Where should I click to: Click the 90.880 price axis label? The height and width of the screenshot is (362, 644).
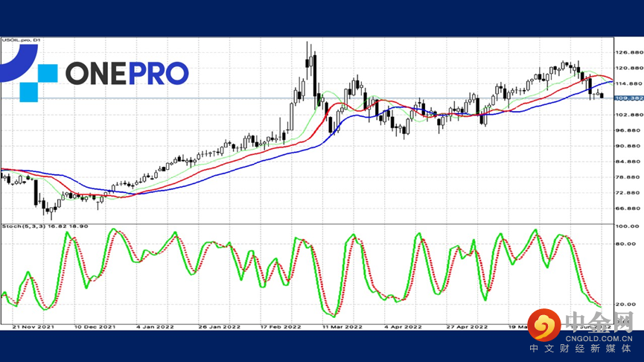pos(629,146)
